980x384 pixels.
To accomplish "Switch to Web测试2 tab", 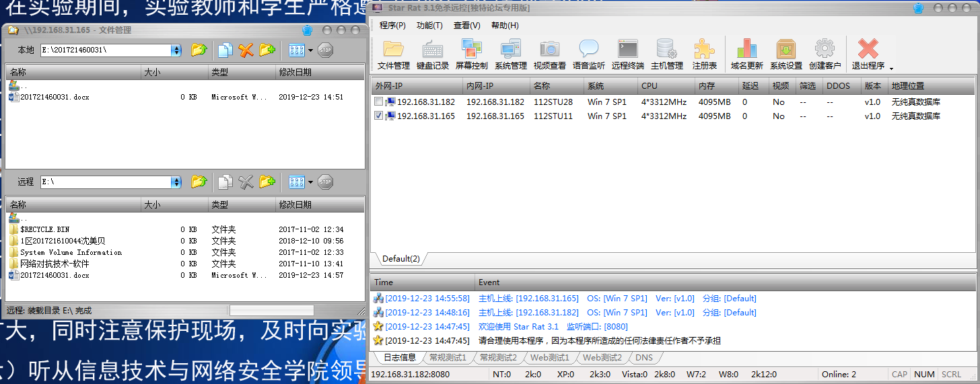I will click(602, 358).
